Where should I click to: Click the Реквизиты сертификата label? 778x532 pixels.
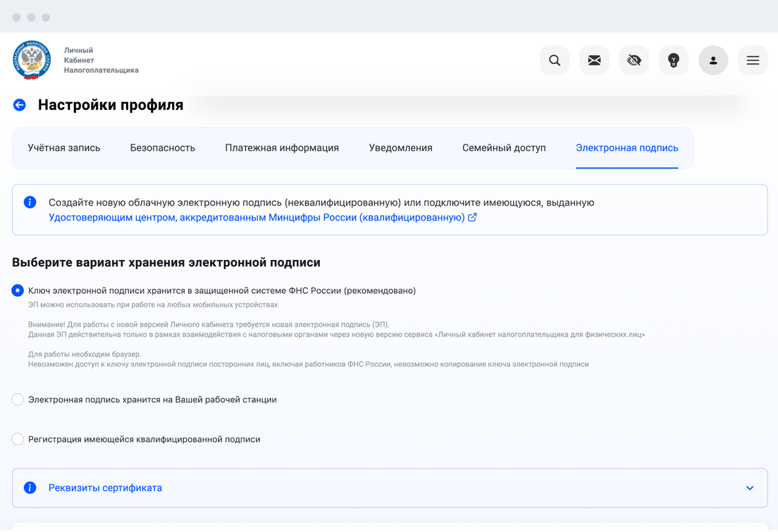(x=105, y=488)
